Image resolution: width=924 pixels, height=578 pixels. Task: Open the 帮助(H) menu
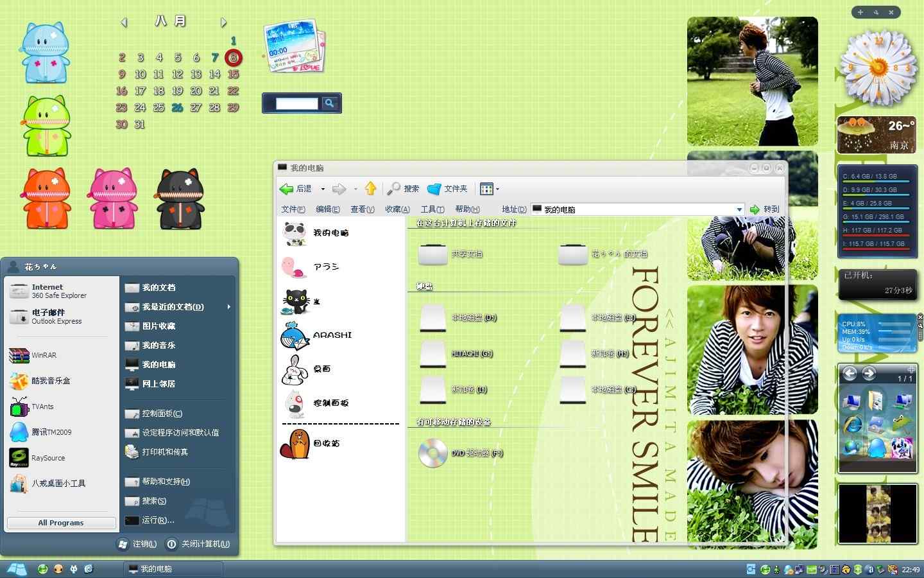467,209
